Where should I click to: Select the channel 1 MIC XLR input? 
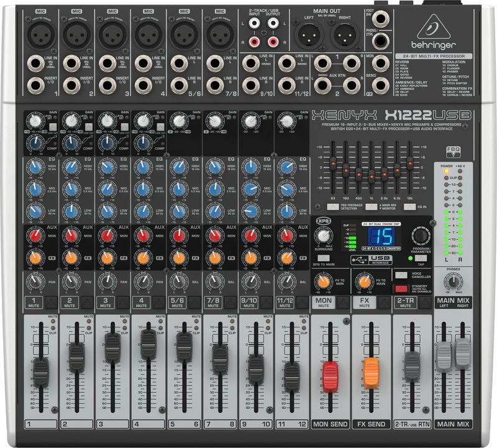tap(41, 34)
